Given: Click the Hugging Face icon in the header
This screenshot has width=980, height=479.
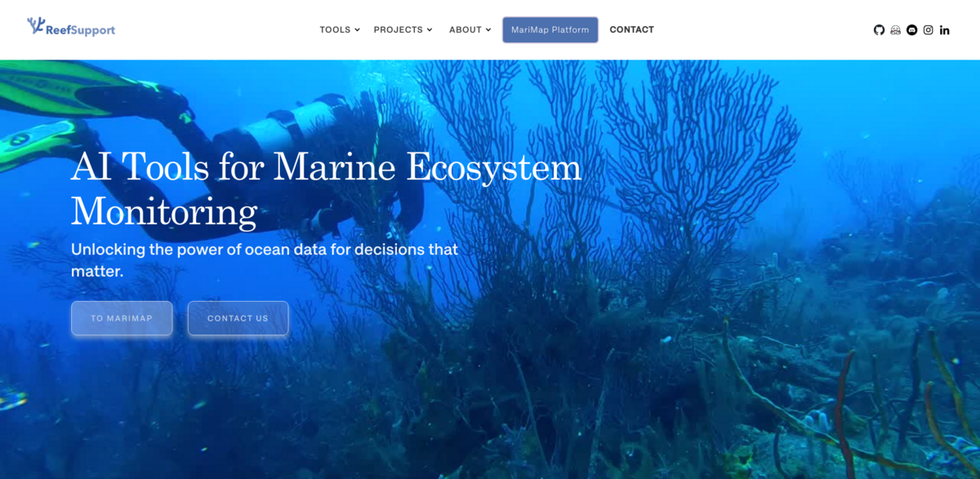Looking at the screenshot, I should (x=895, y=29).
